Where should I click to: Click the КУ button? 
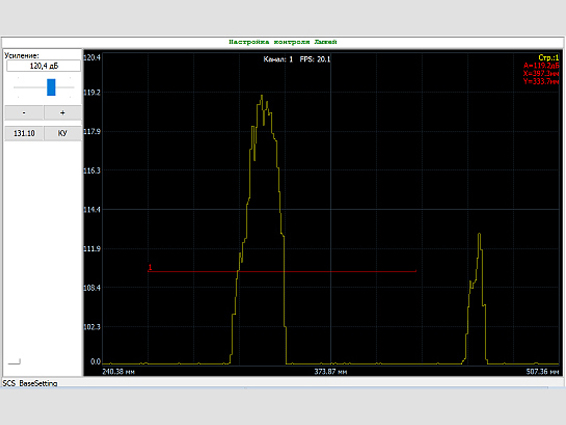(62, 133)
